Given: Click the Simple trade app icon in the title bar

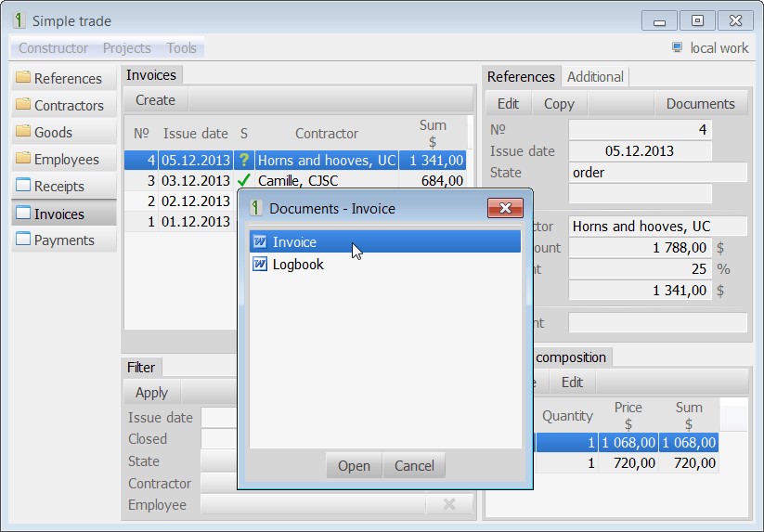Looking at the screenshot, I should click(x=19, y=20).
